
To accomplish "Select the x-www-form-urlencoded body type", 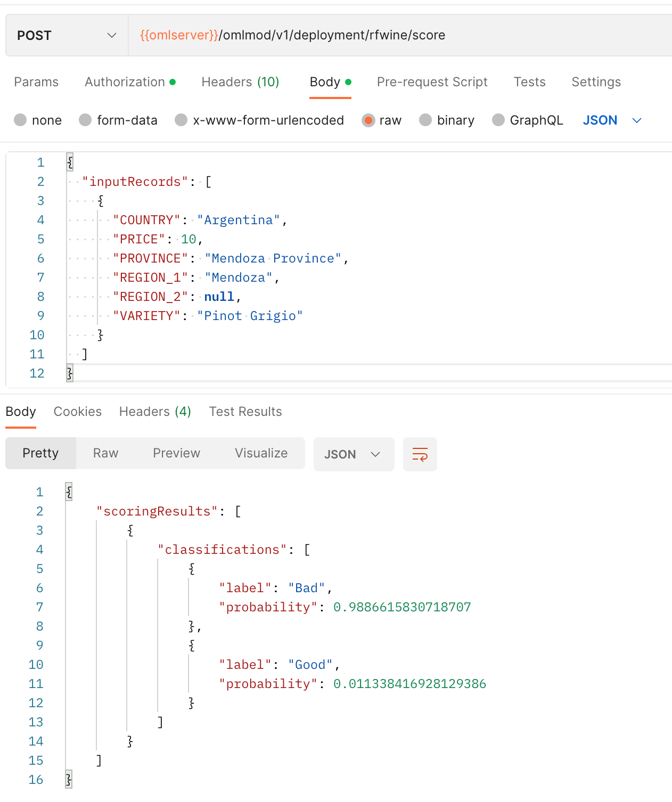I will coord(181,120).
